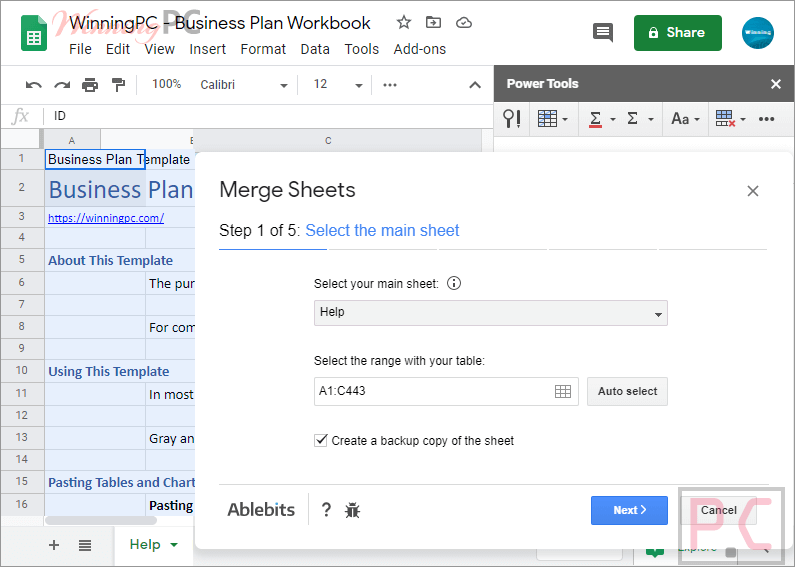Image resolution: width=795 pixels, height=567 pixels.
Task: Open the File menu
Action: 80,49
